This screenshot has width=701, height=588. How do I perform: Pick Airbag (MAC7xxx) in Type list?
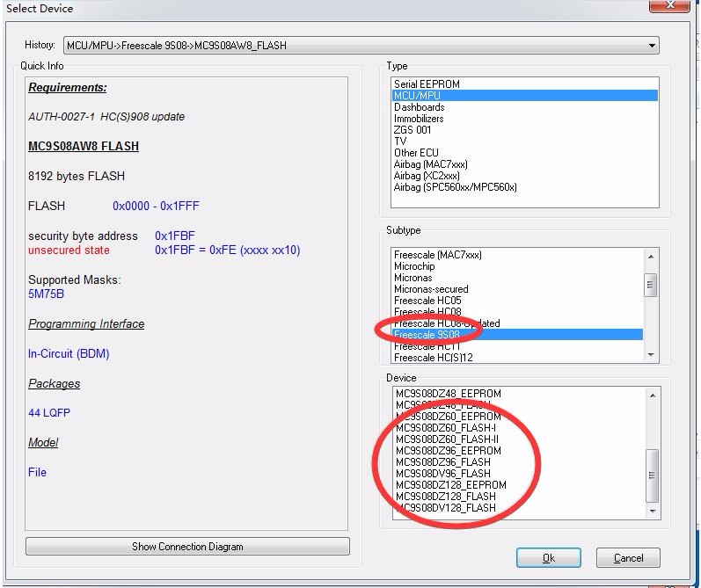coord(430,164)
